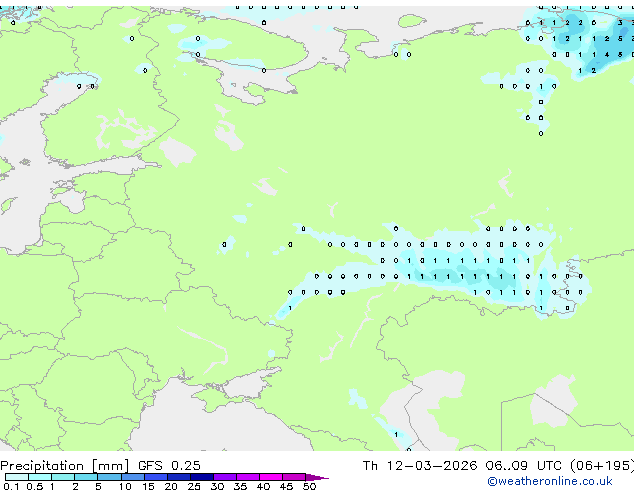Click the legend swatch between 20 and 25
This screenshot has width=634, height=490.
point(179,477)
